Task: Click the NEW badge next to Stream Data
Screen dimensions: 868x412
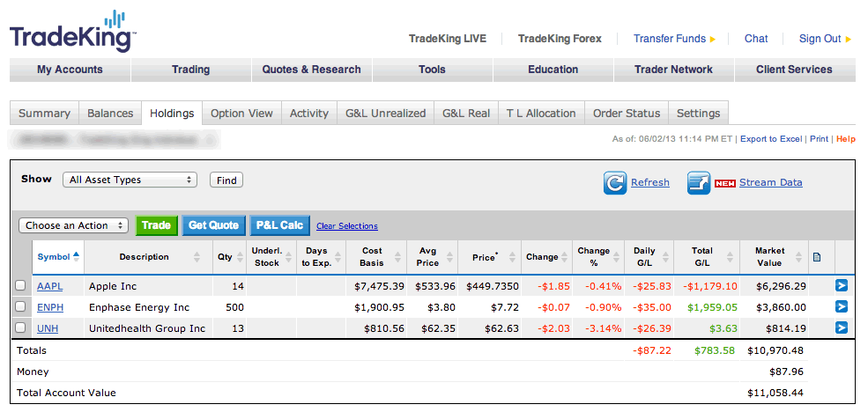Action: click(x=725, y=184)
